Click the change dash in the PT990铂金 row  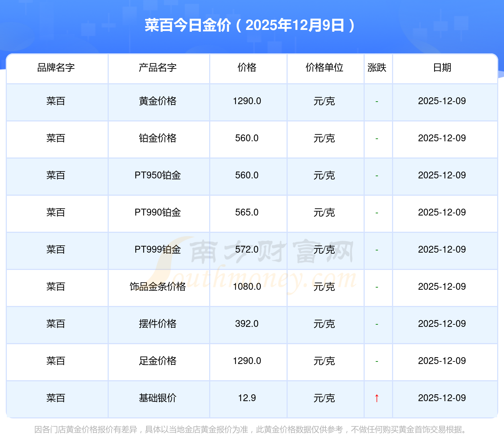tap(377, 213)
